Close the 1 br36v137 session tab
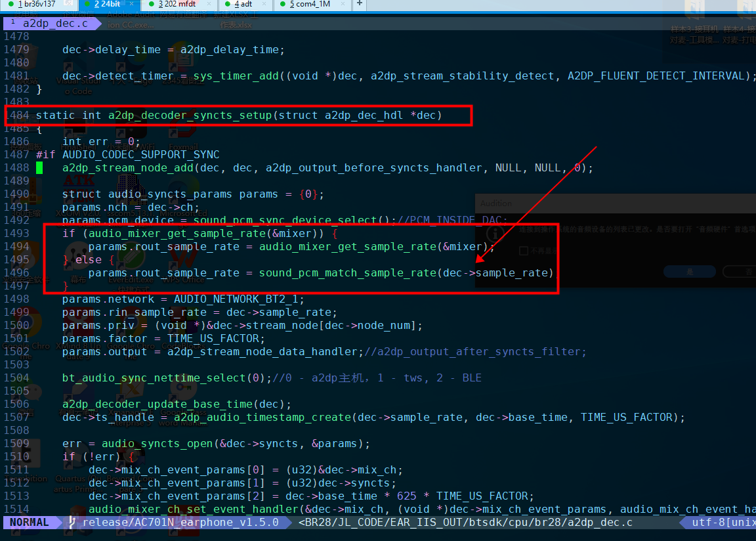756x541 pixels. click(x=68, y=4)
